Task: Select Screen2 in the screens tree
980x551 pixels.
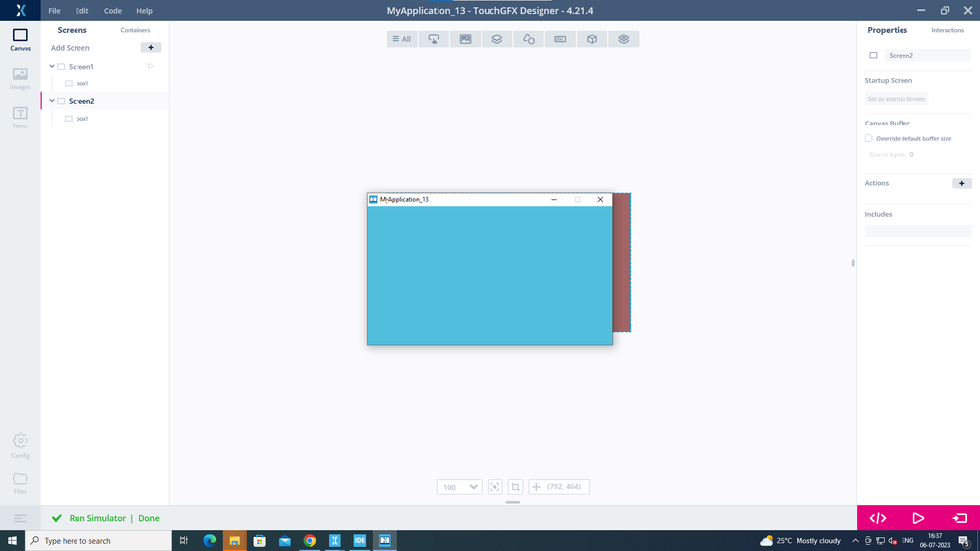Action: 81,101
